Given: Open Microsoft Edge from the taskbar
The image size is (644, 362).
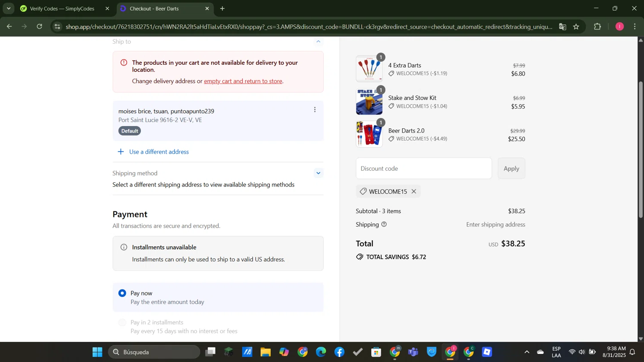Looking at the screenshot, I should (x=321, y=352).
